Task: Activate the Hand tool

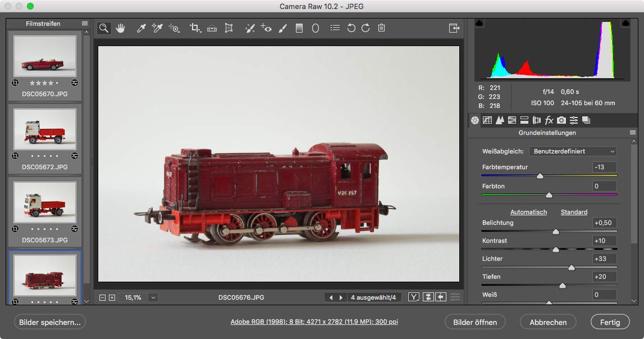Action: coord(120,28)
